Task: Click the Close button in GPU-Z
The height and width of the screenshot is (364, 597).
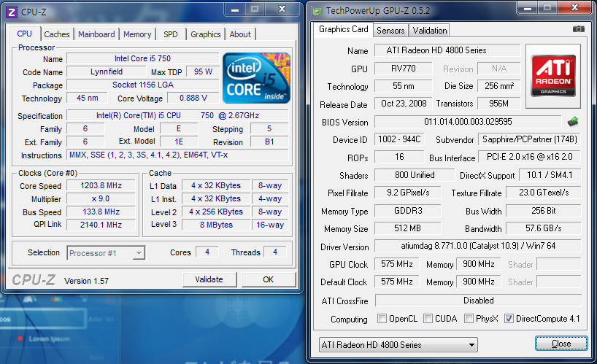Action: point(561,344)
